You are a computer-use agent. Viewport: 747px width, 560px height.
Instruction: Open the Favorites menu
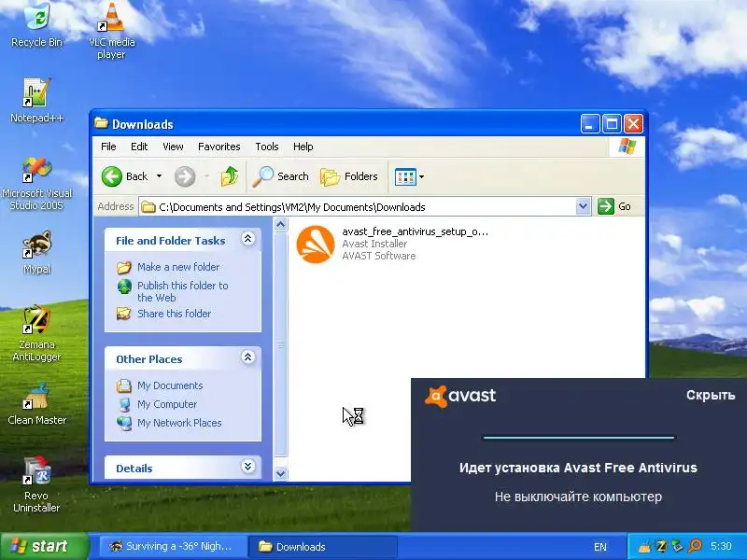tap(219, 147)
